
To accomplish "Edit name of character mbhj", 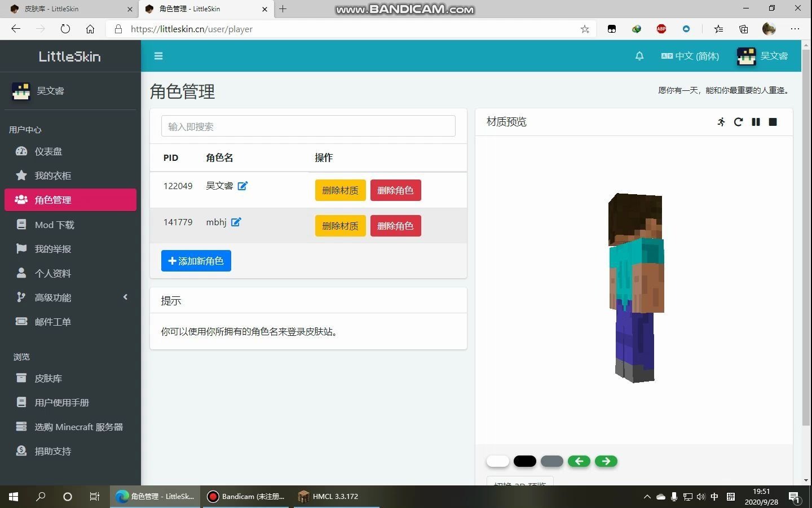I will [236, 222].
